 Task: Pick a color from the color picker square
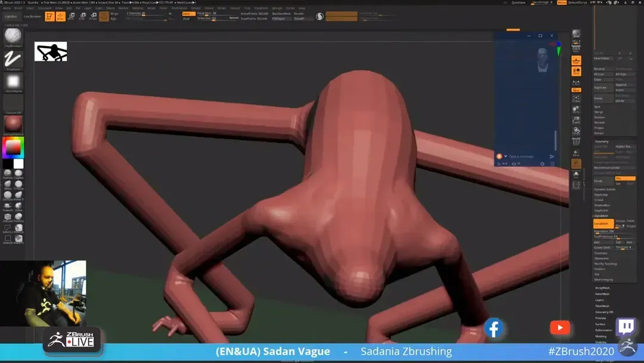12,147
